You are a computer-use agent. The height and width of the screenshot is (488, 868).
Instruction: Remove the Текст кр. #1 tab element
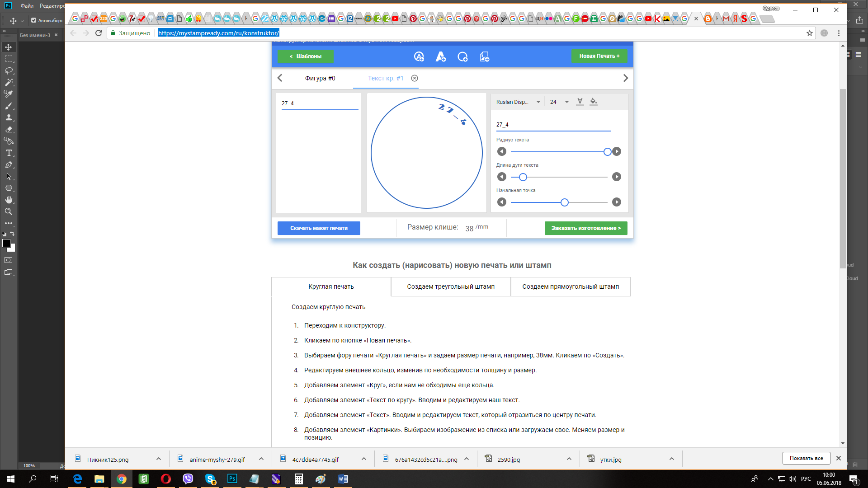point(415,78)
